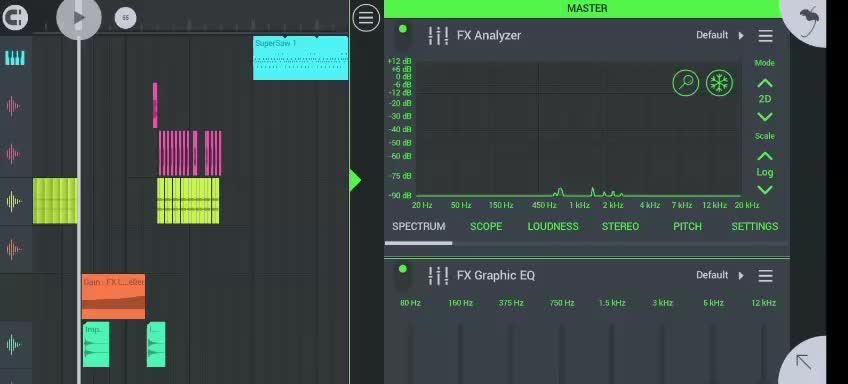Select the second pink waveform track icon
The height and width of the screenshot is (384, 848).
point(14,154)
